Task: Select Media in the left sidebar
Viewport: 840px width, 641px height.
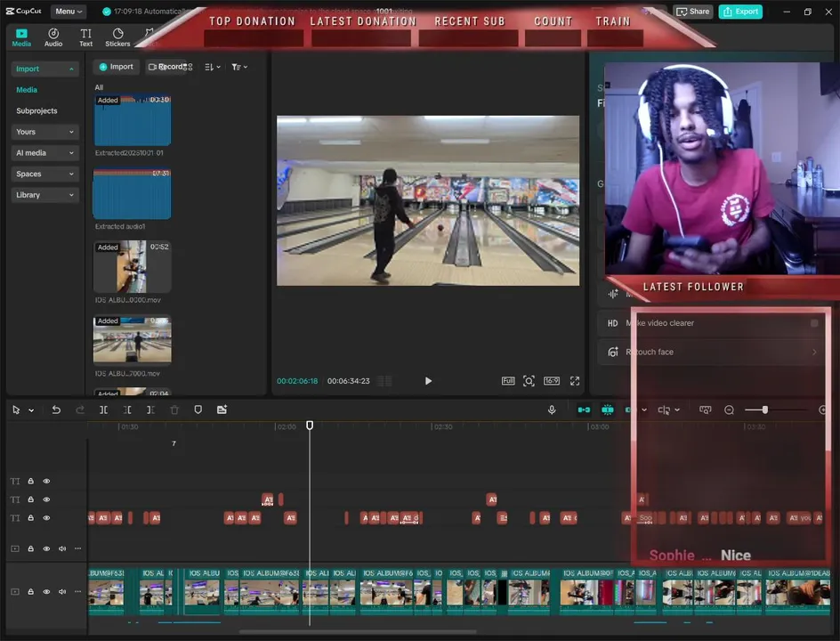Action: coord(27,90)
